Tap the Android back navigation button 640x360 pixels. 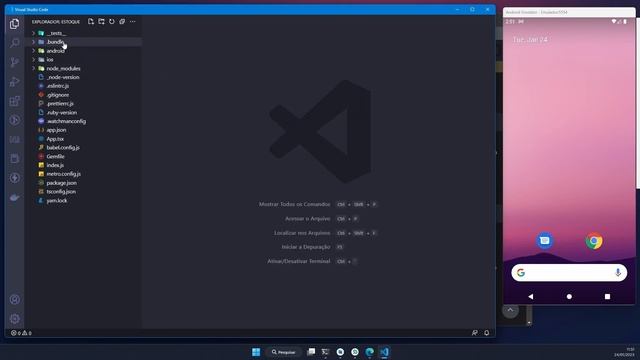pos(531,297)
